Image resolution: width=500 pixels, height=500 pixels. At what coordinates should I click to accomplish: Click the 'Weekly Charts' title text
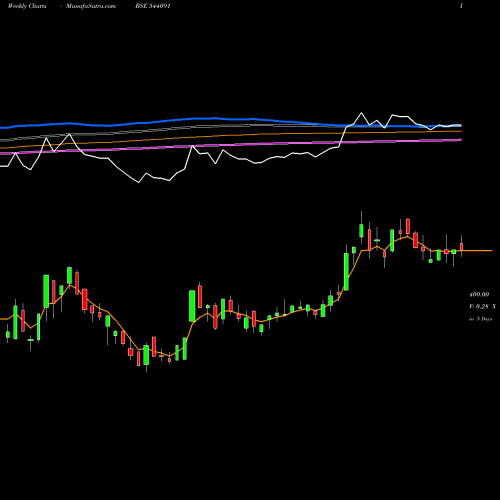[27, 6]
